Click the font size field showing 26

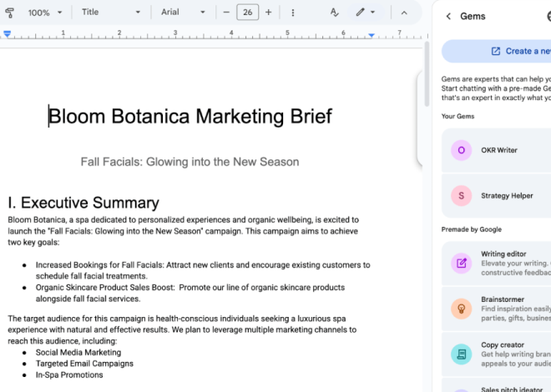pos(247,13)
